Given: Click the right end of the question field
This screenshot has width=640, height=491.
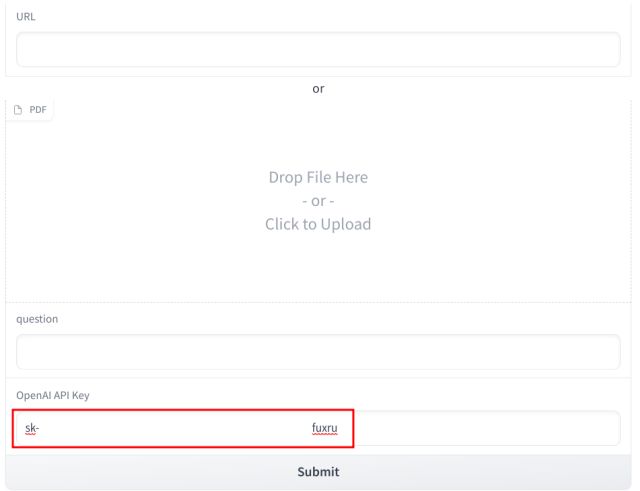Looking at the screenshot, I should coord(590,352).
